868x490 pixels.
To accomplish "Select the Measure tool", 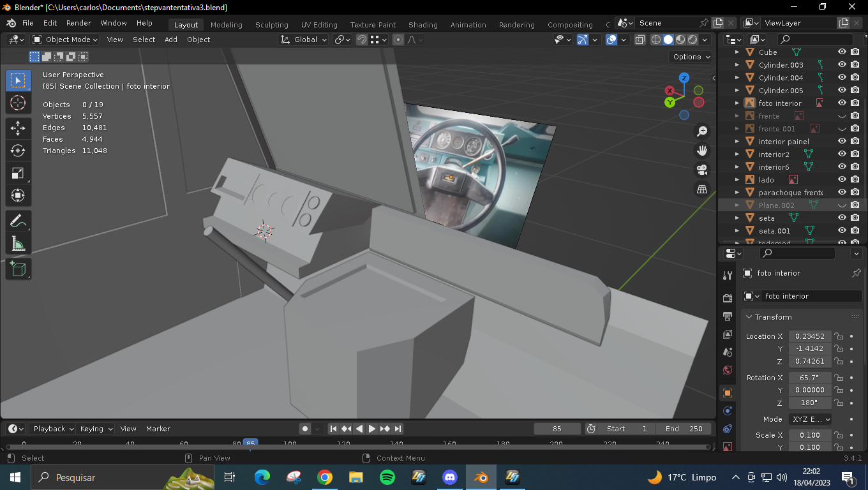I will 19,244.
